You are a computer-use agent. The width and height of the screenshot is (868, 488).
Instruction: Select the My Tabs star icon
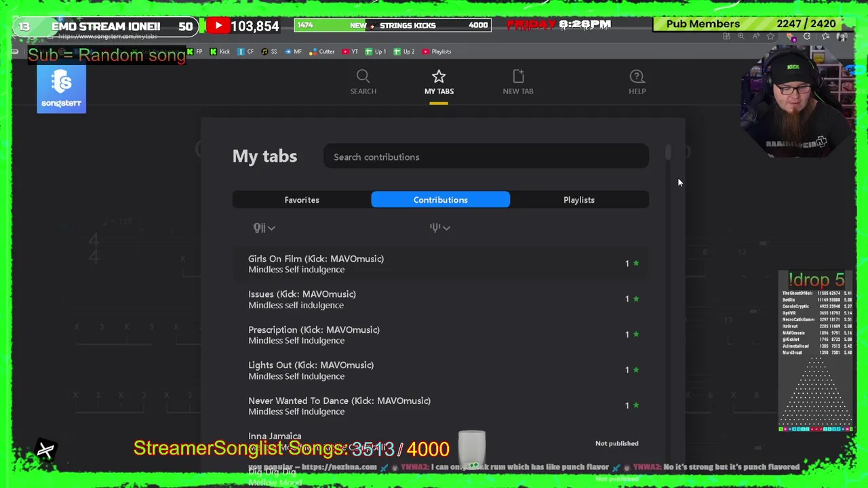(x=439, y=76)
